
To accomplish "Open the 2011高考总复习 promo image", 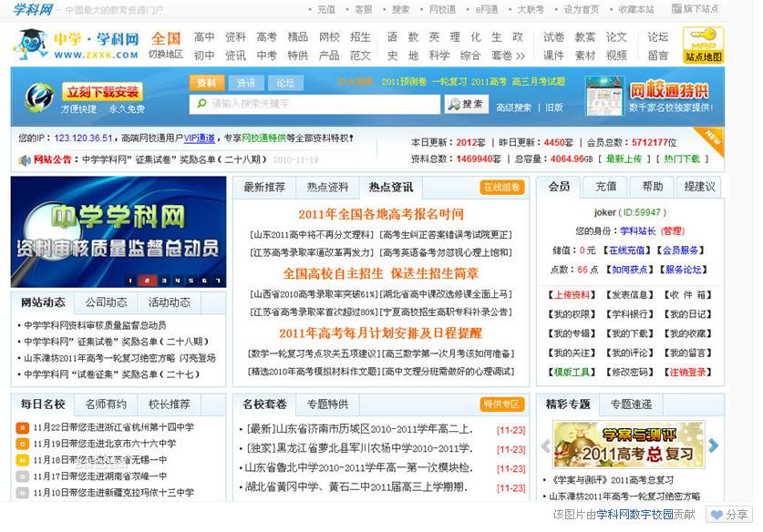I will click(629, 445).
